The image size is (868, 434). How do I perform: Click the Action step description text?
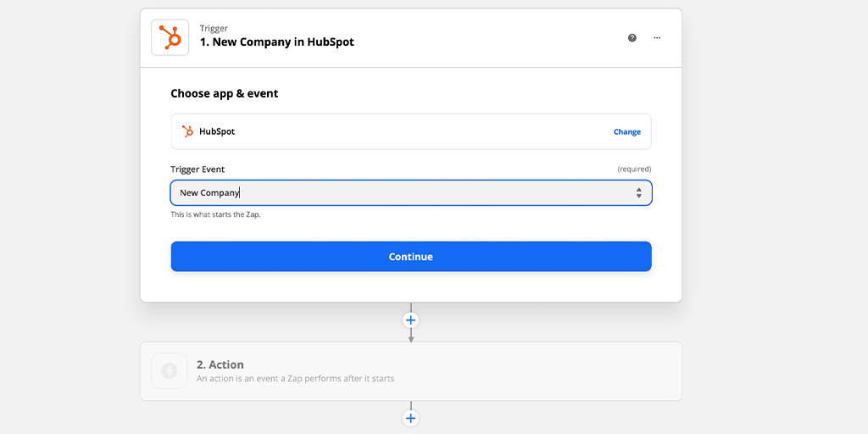(296, 379)
